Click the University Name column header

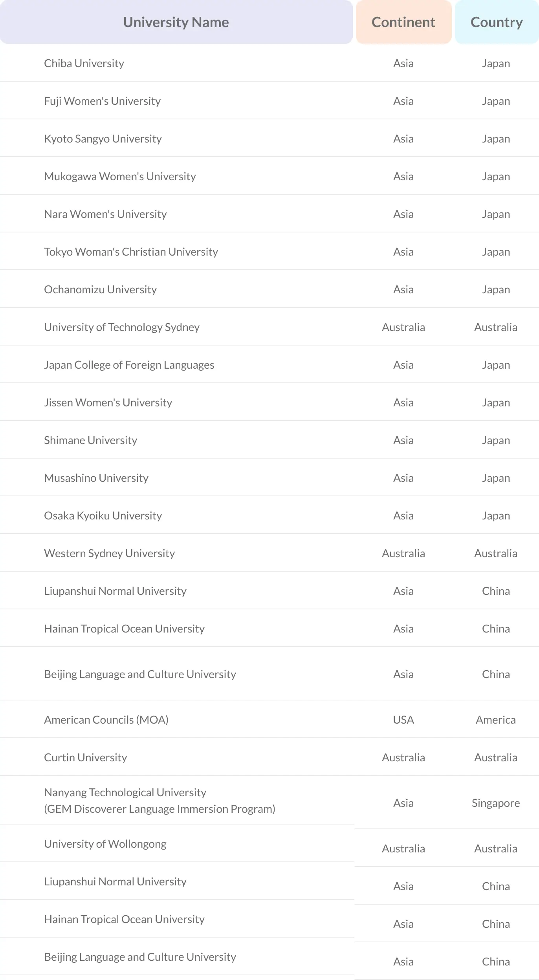point(176,22)
